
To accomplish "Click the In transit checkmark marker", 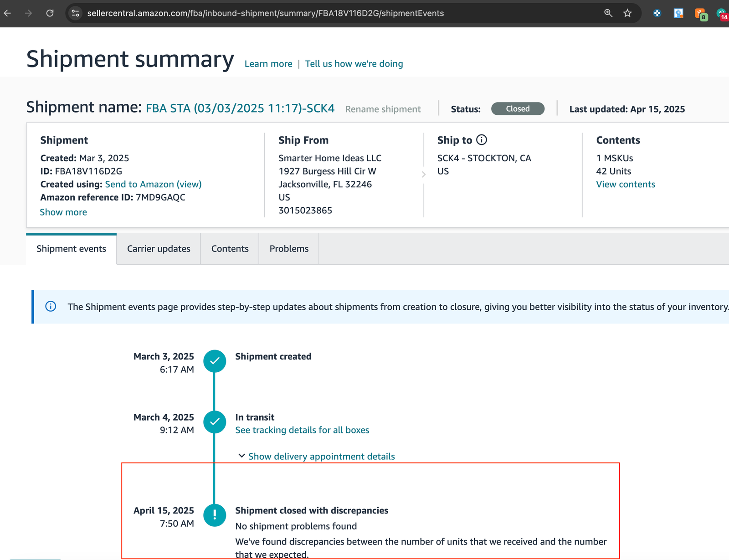I will (215, 422).
